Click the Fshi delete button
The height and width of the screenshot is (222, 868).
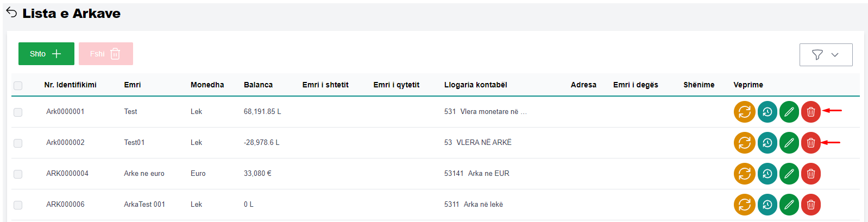coord(105,54)
